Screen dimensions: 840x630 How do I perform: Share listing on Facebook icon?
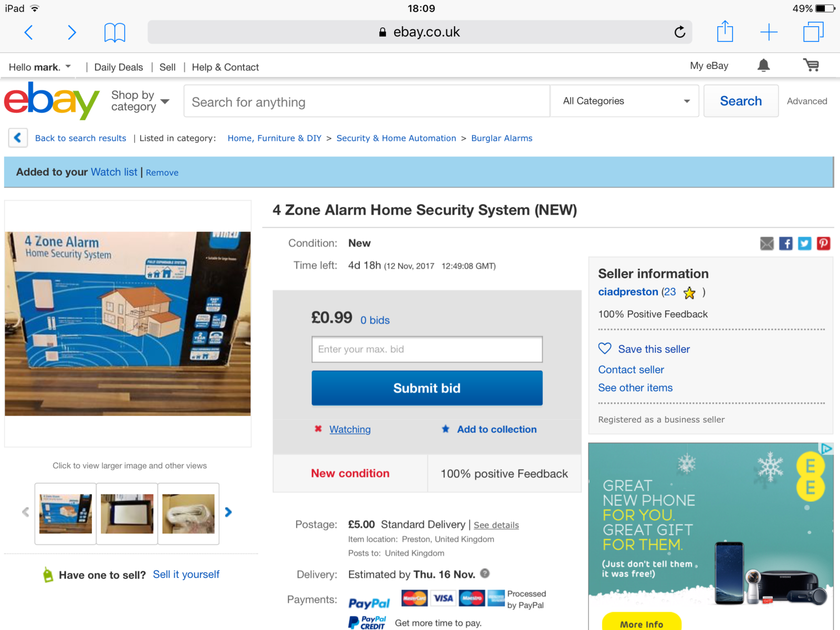[785, 243]
